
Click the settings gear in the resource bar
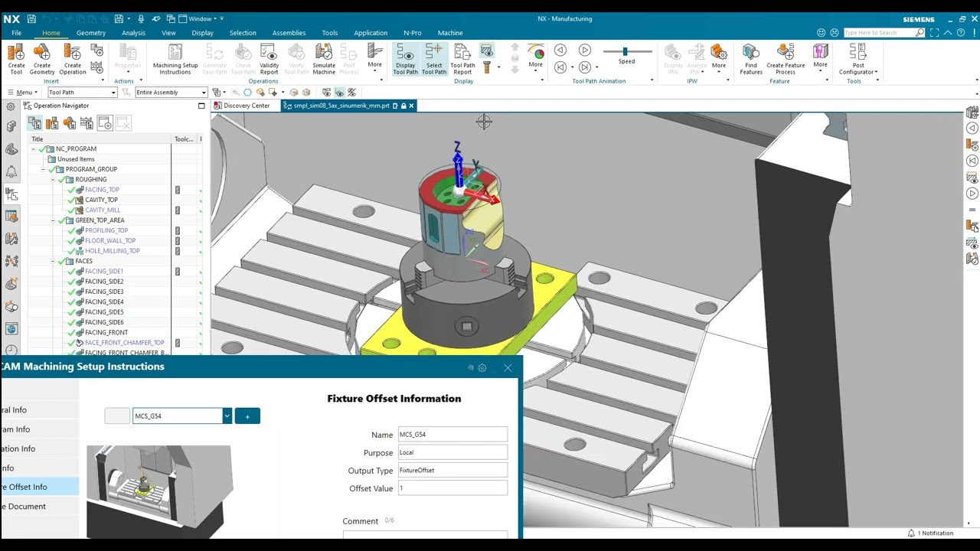pyautogui.click(x=11, y=106)
